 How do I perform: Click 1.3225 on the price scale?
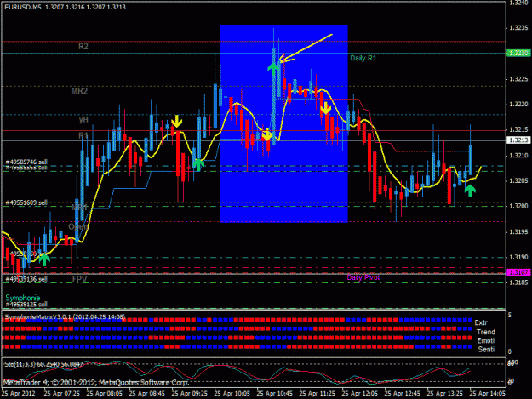click(518, 79)
